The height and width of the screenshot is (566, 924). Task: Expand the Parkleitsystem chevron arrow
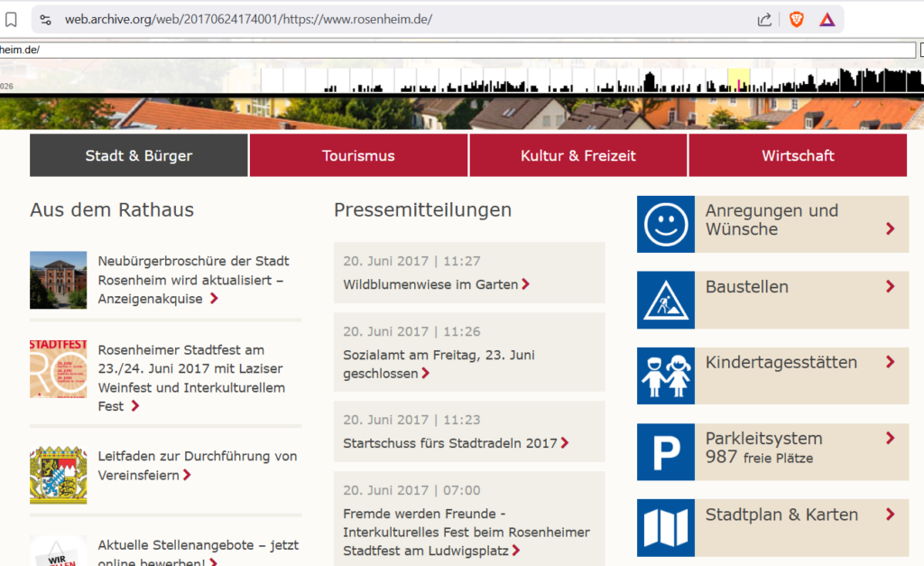(891, 439)
